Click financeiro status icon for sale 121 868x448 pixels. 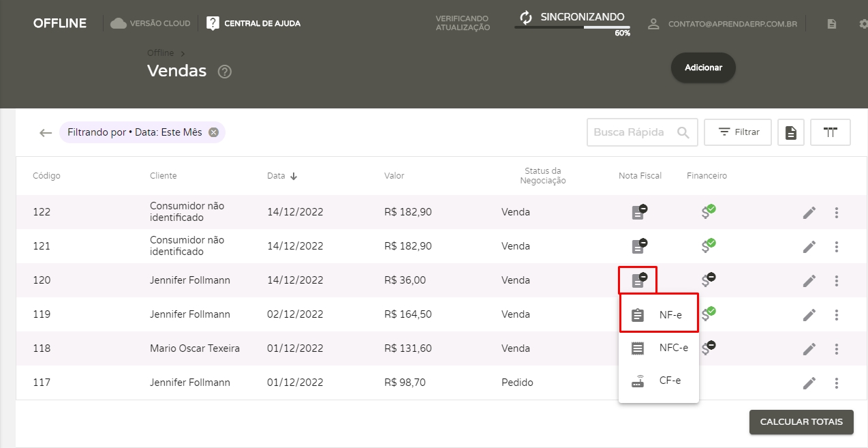point(709,246)
